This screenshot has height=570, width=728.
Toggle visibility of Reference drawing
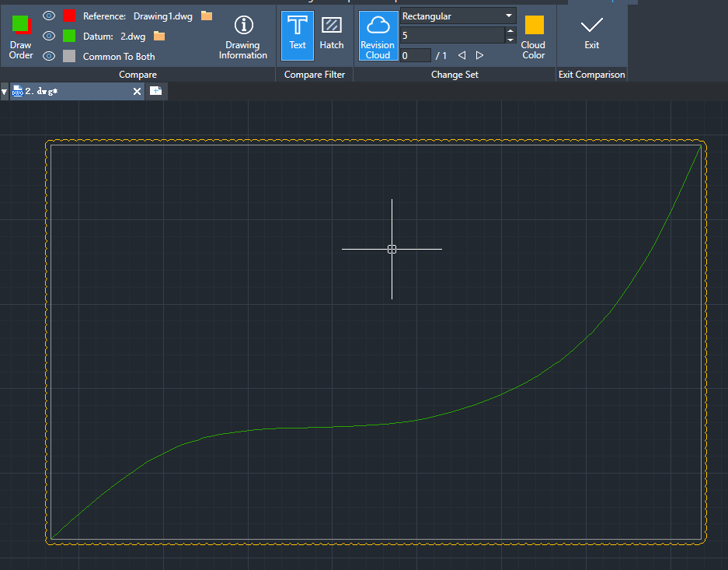tap(49, 16)
